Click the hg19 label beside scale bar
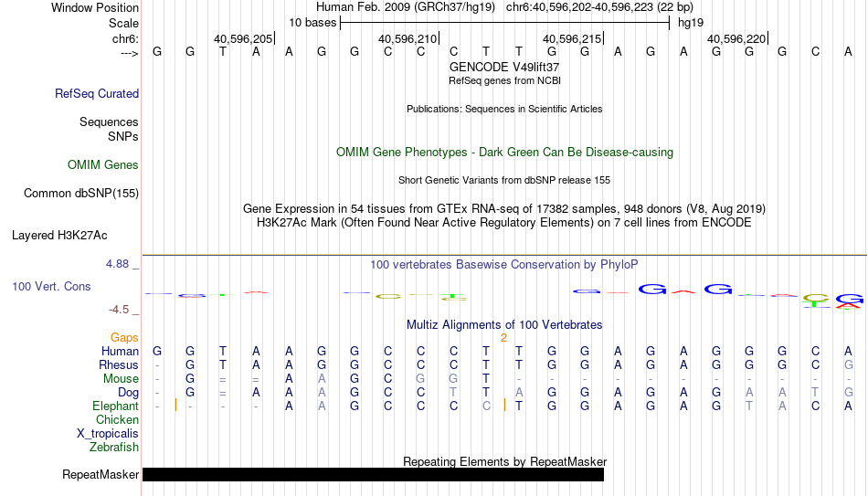The height and width of the screenshot is (496, 868). pyautogui.click(x=691, y=23)
